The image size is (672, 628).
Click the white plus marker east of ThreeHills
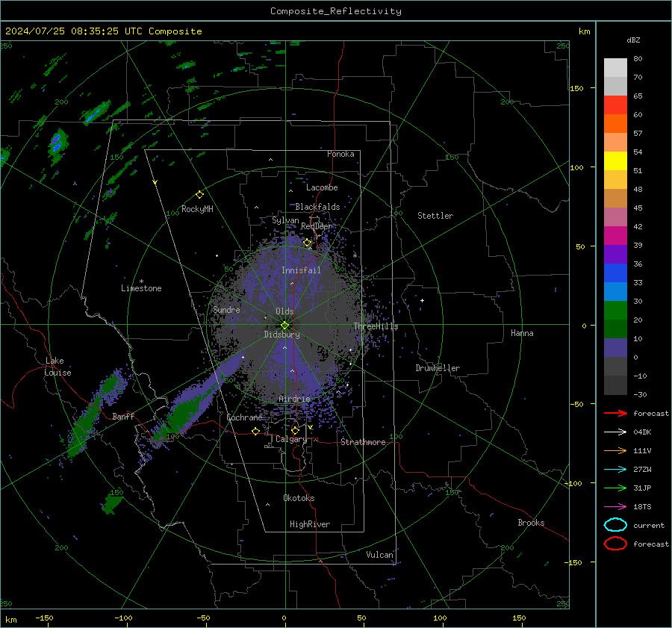422,300
